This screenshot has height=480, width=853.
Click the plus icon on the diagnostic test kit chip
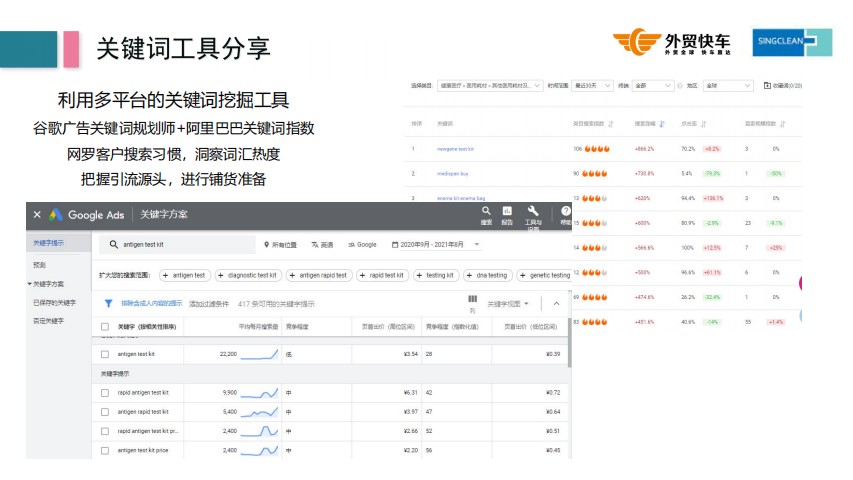220,275
